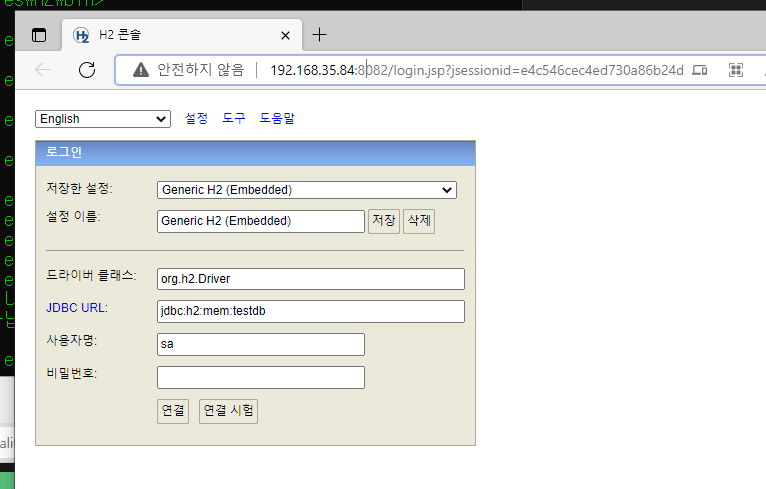The image size is (766, 489).
Task: Click the 삭제 delete button
Action: tap(419, 221)
